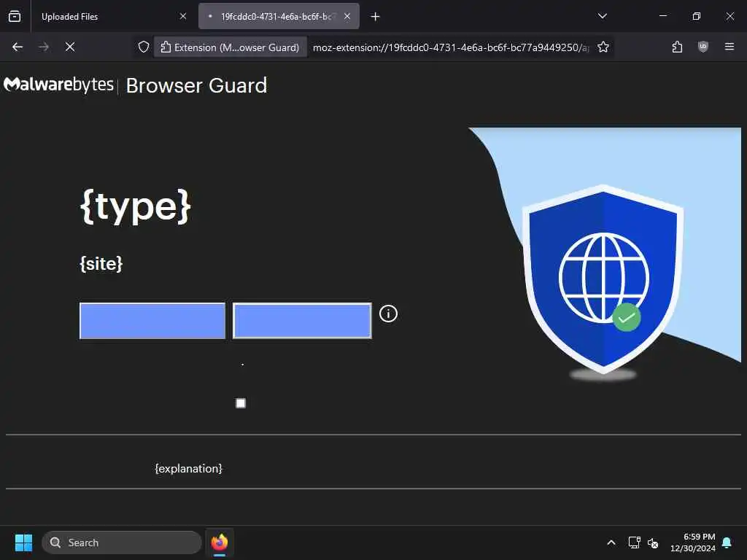
Task: Close the Uploaded Files tab
Action: [183, 16]
